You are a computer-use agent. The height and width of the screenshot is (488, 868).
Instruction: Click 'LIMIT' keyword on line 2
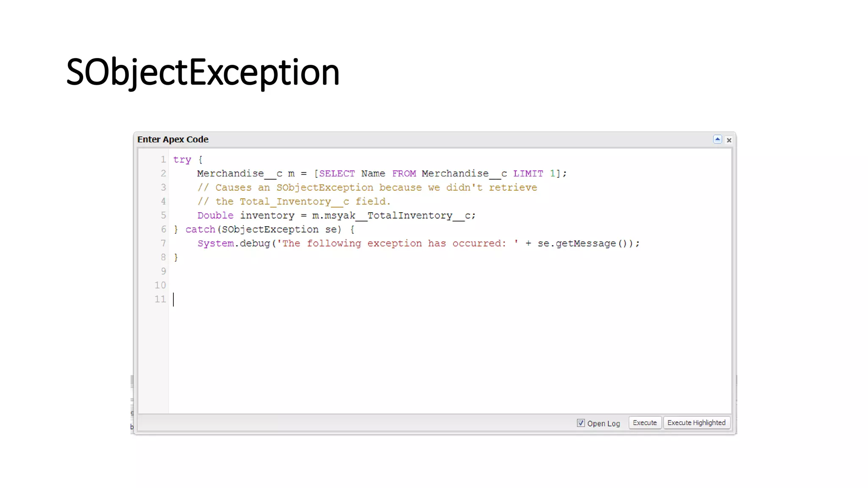pos(528,174)
